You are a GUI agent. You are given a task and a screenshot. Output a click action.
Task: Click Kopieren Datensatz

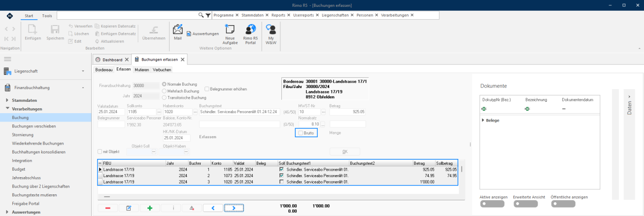[x=115, y=26]
